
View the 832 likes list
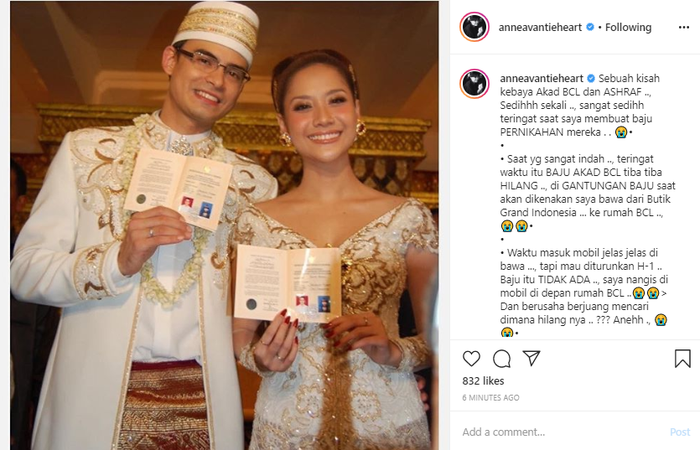click(483, 381)
